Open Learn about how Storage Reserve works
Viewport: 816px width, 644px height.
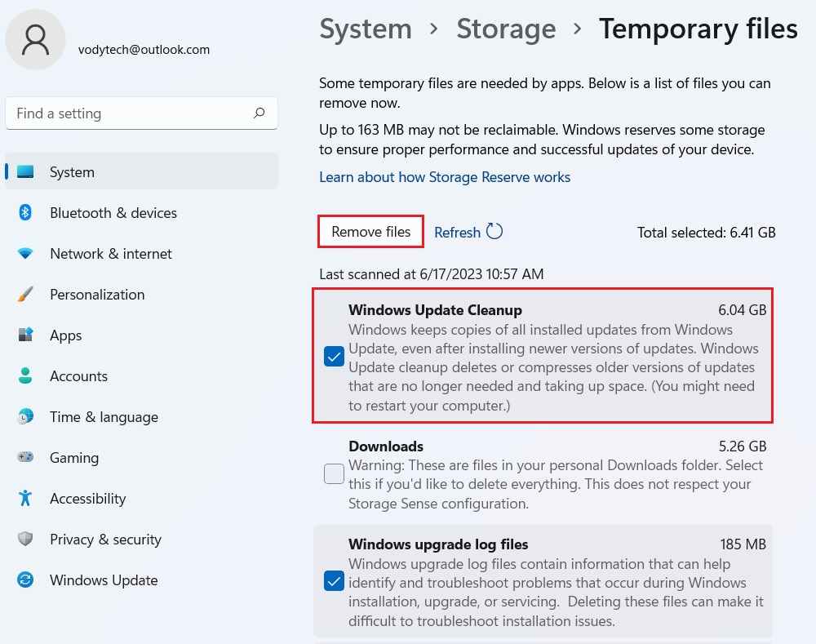[x=445, y=177]
